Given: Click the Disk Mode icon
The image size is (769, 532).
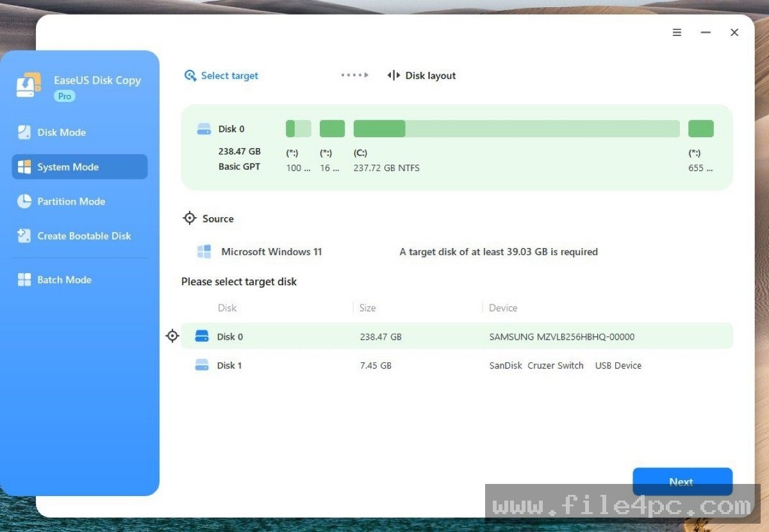Looking at the screenshot, I should pyautogui.click(x=24, y=133).
